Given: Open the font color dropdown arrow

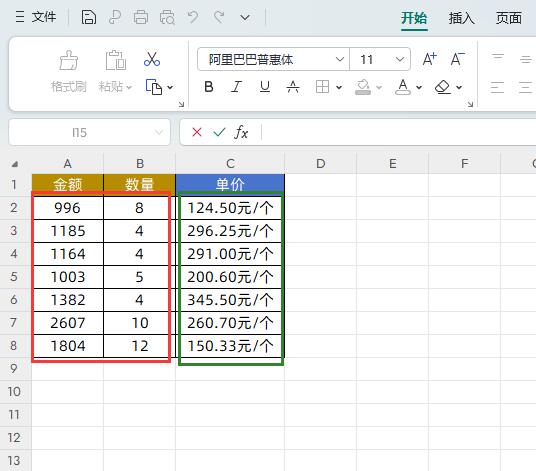Looking at the screenshot, I should [419, 88].
